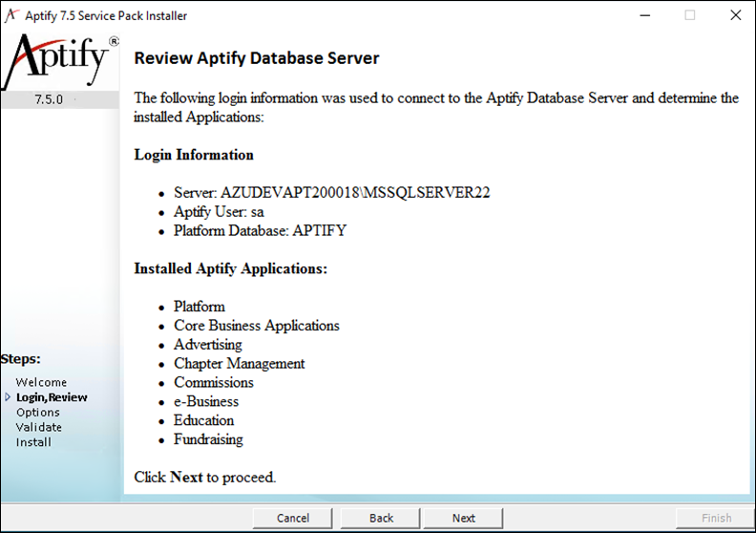Image resolution: width=756 pixels, height=533 pixels.
Task: Click the Next button
Action: coord(463,518)
